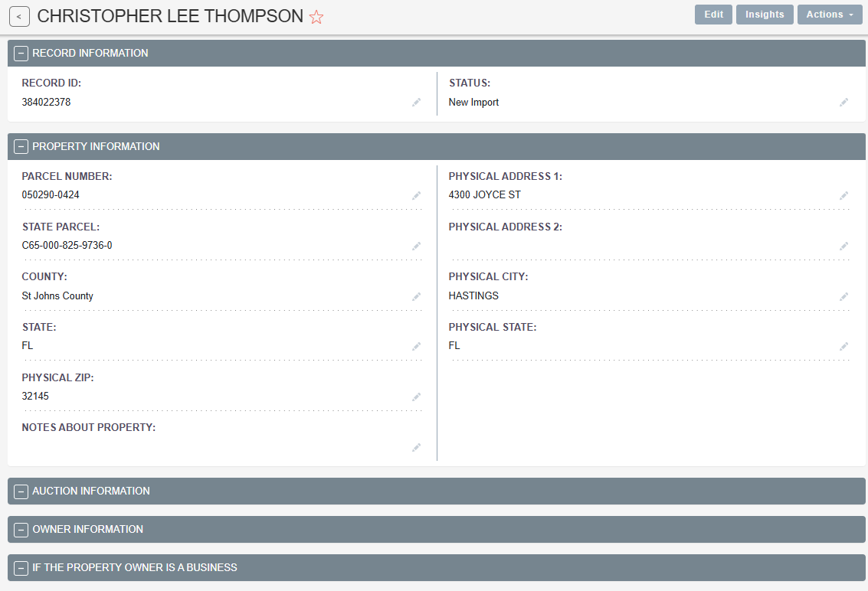Edit Physical Zip via pencil icon
This screenshot has height=591, width=868.
tap(416, 397)
